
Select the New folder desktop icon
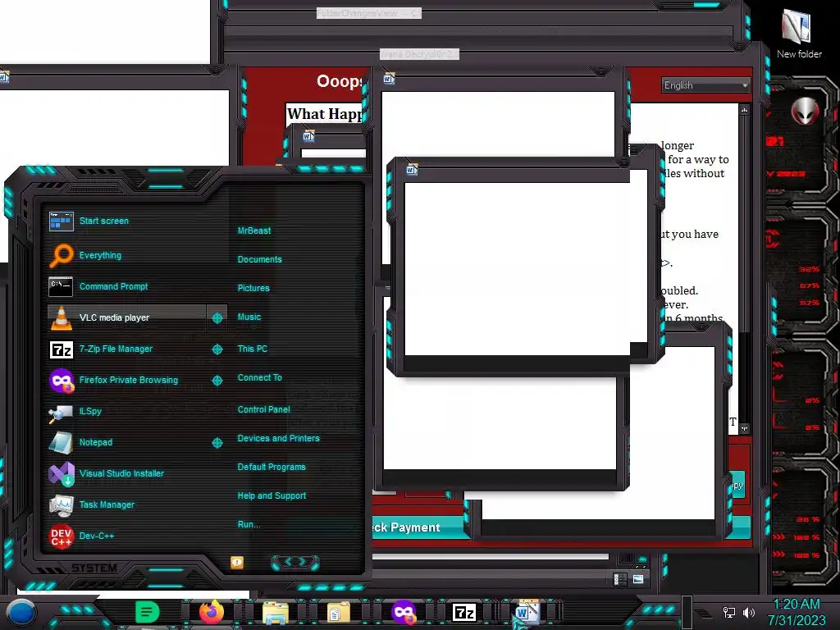click(798, 33)
